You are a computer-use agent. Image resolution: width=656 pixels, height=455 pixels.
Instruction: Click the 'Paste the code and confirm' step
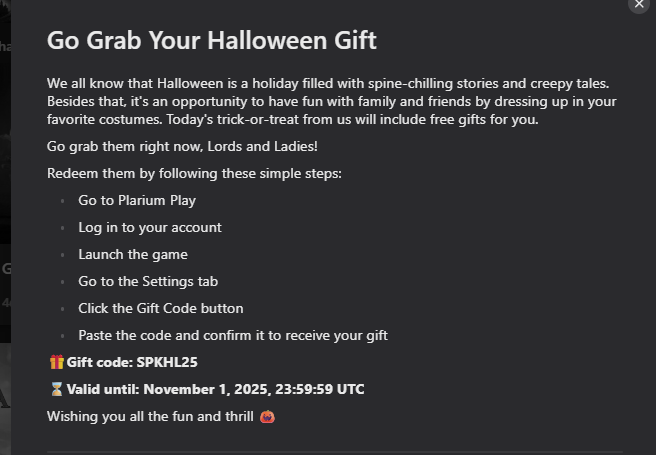233,335
